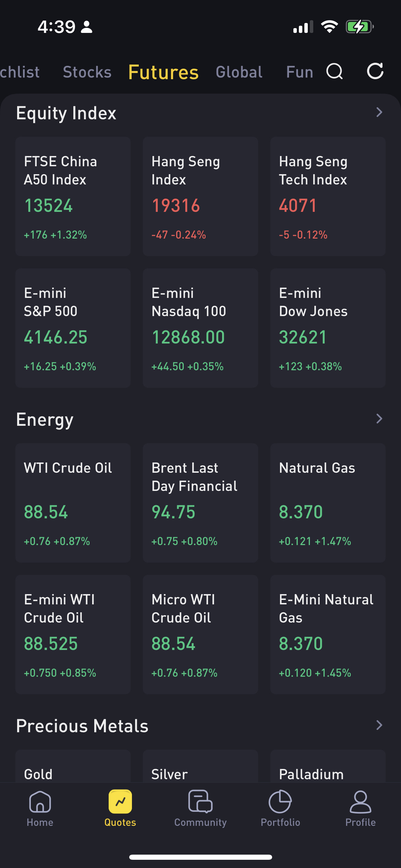Viewport: 401px width, 868px height.
Task: Select the Quotes icon in bottom bar
Action: point(120,802)
